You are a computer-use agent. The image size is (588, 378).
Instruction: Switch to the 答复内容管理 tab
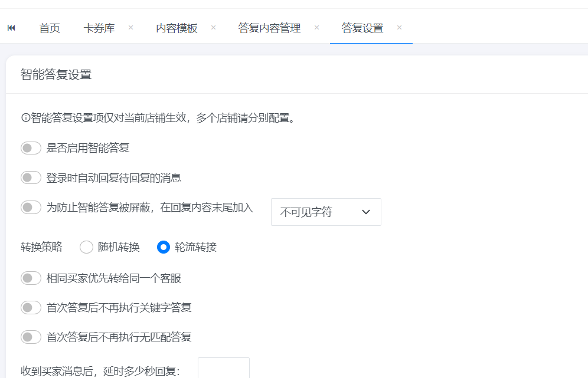point(269,28)
